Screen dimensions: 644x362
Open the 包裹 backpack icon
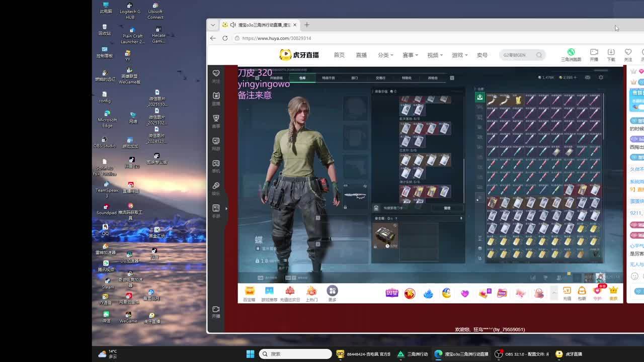(x=582, y=293)
